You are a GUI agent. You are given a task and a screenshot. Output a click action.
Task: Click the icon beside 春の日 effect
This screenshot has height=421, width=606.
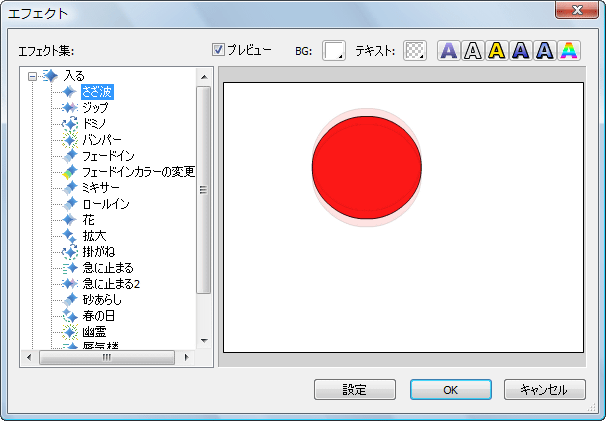70,316
